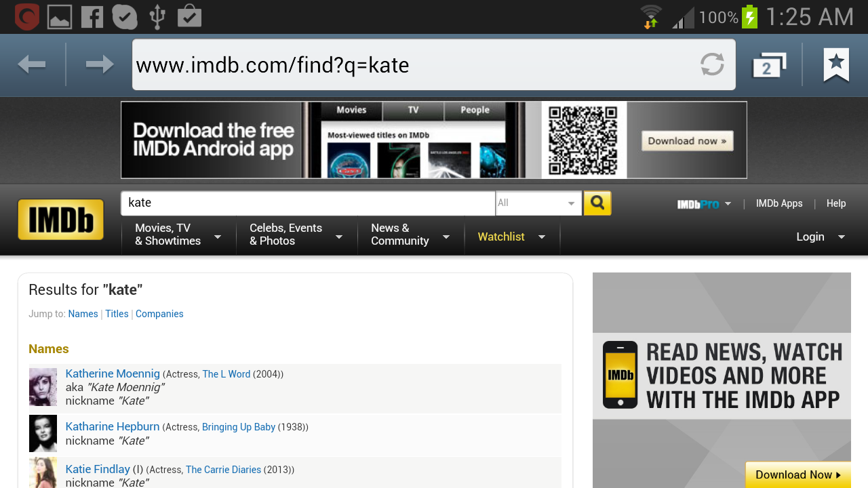Tap the browser back arrow
Image resolution: width=868 pixels, height=488 pixels.
(x=32, y=64)
